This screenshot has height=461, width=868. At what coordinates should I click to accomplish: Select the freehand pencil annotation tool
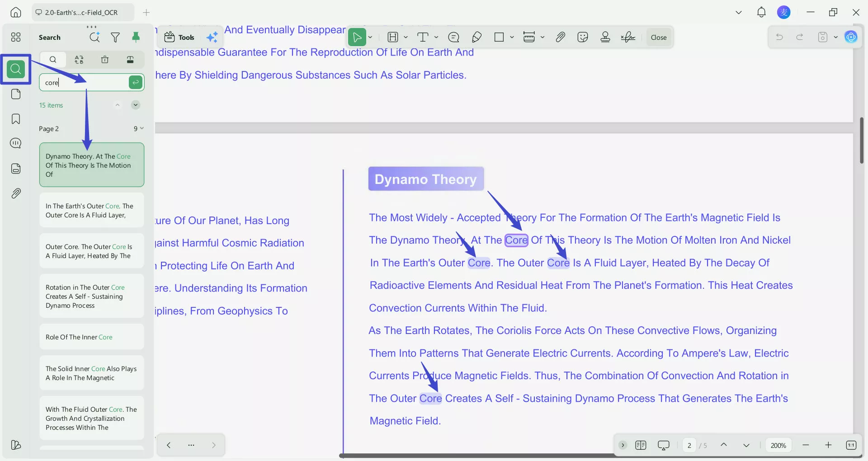tap(476, 37)
